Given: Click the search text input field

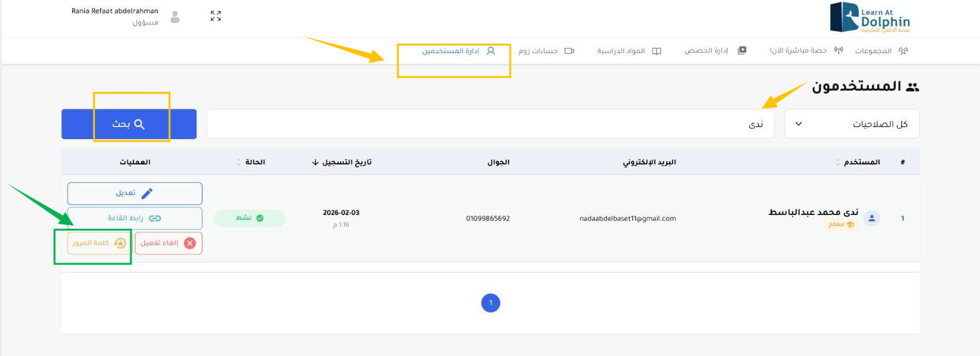Looking at the screenshot, I should click(x=490, y=124).
